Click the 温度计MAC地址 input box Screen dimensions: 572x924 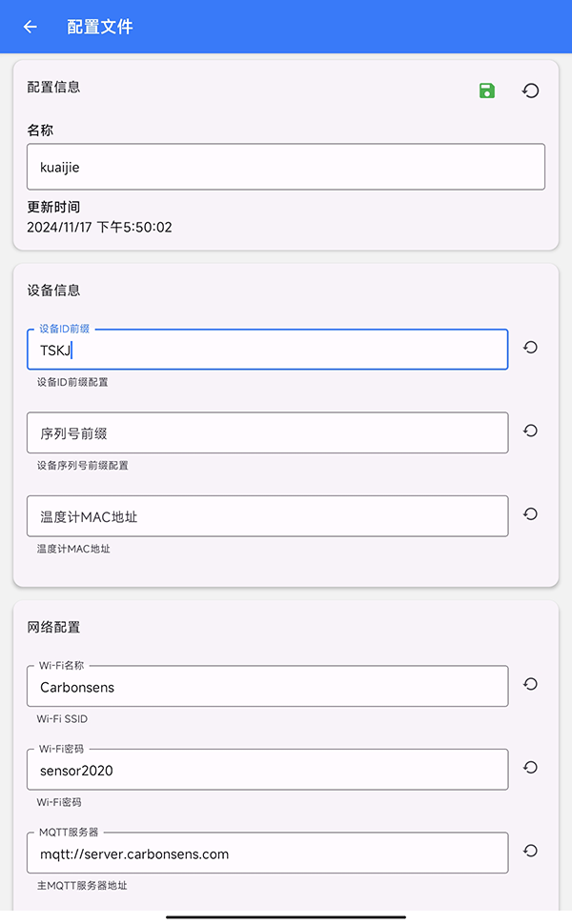[x=267, y=514]
